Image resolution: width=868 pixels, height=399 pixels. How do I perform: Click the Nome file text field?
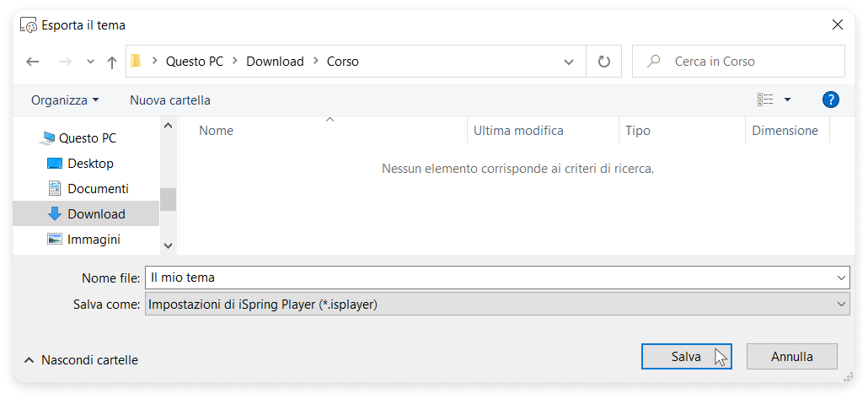click(489, 278)
